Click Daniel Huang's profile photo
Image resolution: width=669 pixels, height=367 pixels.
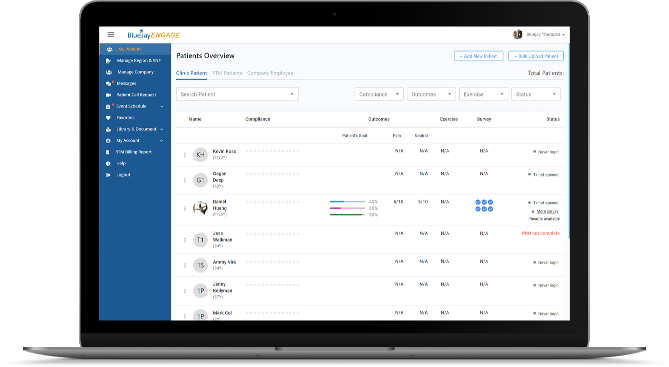pos(200,208)
